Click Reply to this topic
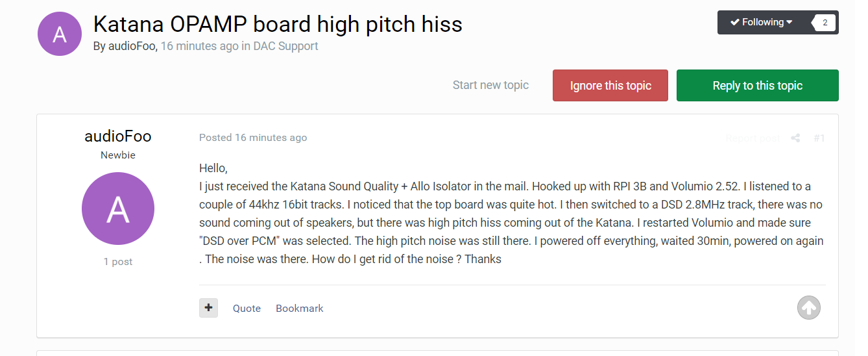Screen dimensions: 868x356 tap(758, 86)
